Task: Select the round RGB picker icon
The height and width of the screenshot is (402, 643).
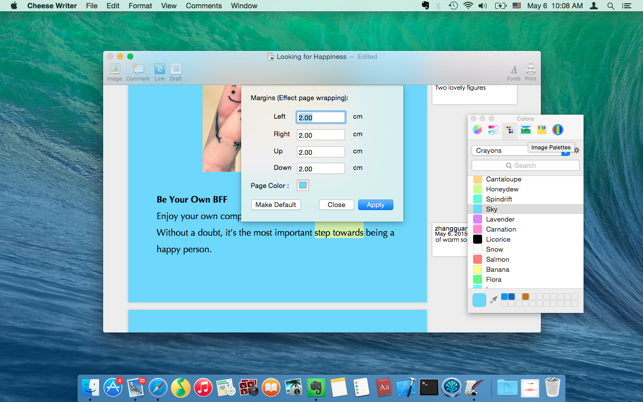Action: 558,130
